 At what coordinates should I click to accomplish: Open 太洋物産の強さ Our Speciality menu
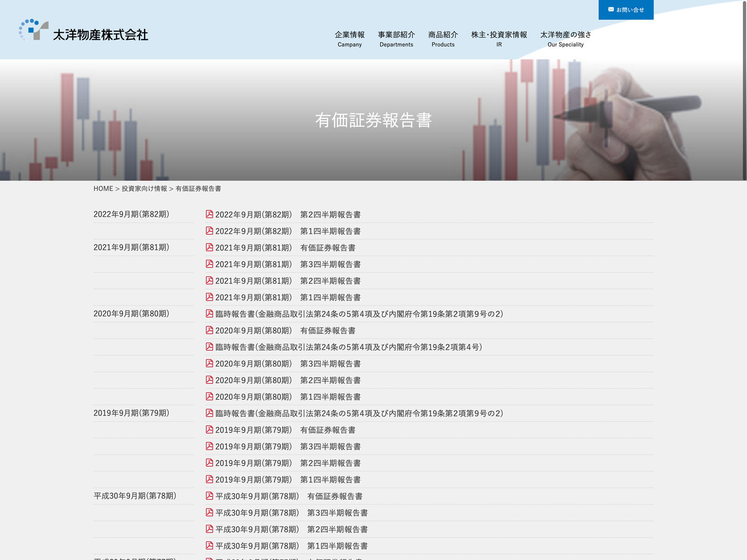tap(565, 39)
